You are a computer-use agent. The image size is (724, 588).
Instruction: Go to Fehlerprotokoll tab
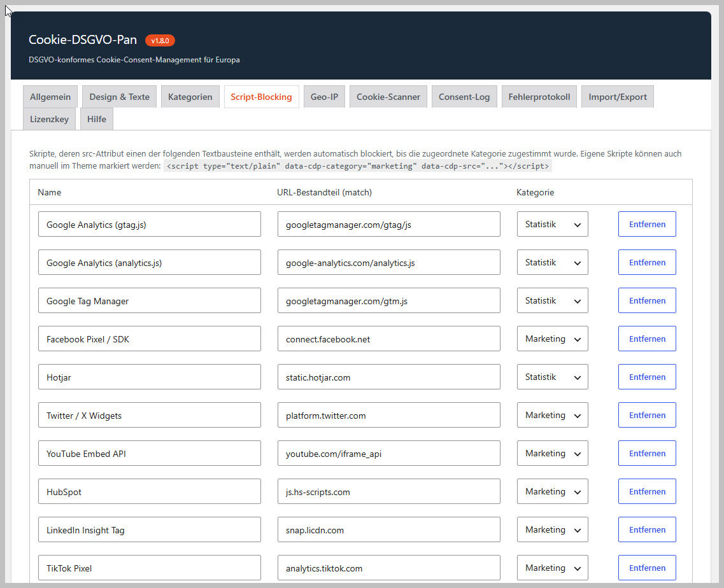click(x=539, y=97)
